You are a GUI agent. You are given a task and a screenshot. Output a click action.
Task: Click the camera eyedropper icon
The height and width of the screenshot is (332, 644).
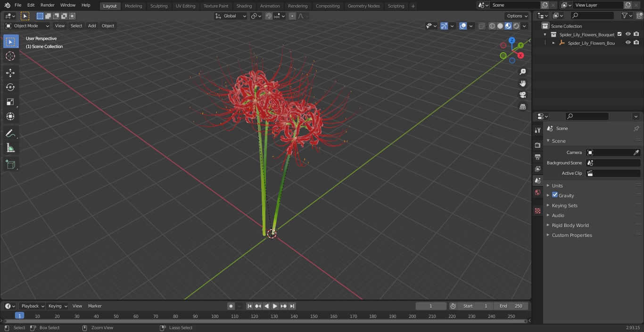[636, 153]
